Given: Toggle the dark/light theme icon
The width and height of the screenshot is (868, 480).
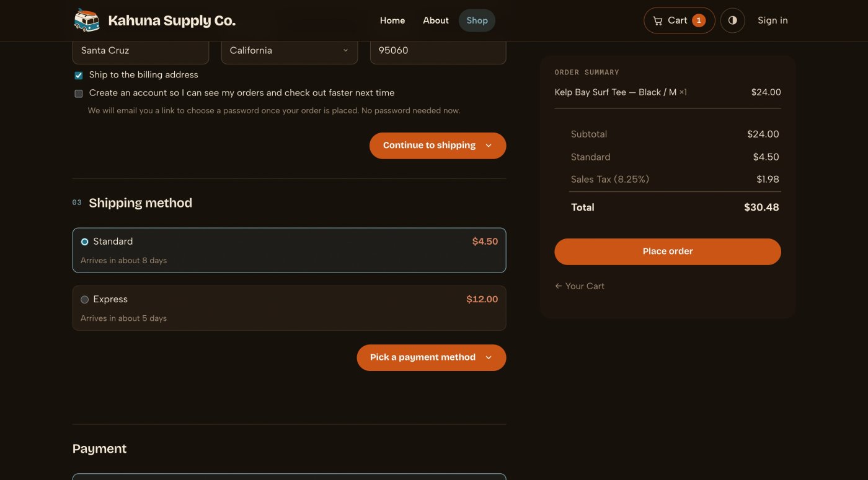Looking at the screenshot, I should (x=732, y=20).
